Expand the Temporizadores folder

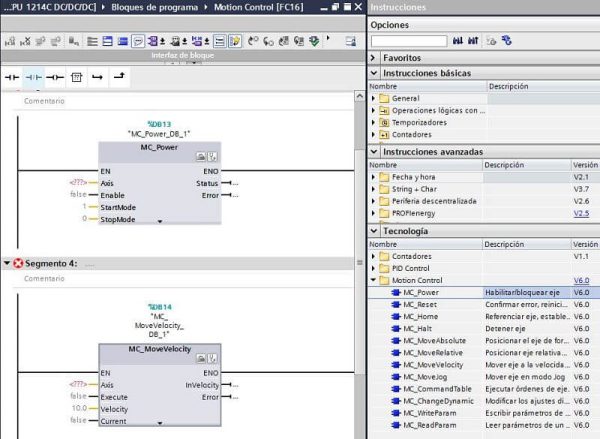click(374, 122)
